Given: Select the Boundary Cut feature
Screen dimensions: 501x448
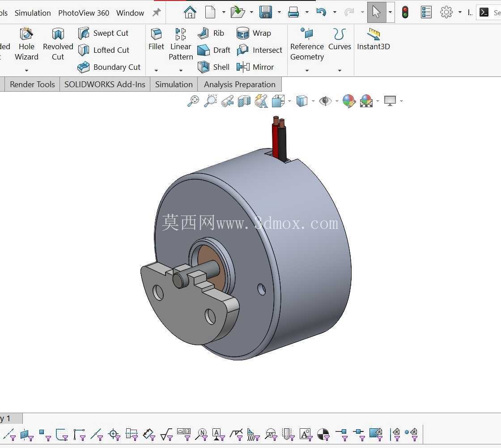Looking at the screenshot, I should [x=109, y=67].
